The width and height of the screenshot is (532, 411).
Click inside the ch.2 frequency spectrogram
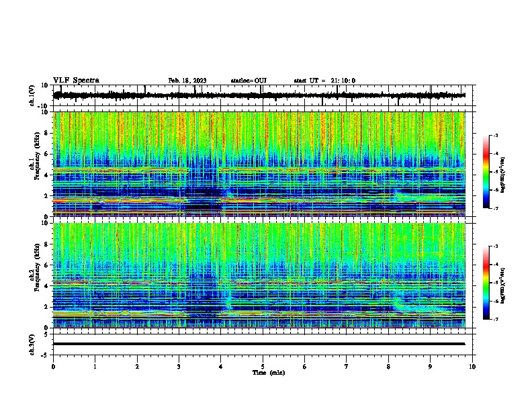pos(259,275)
